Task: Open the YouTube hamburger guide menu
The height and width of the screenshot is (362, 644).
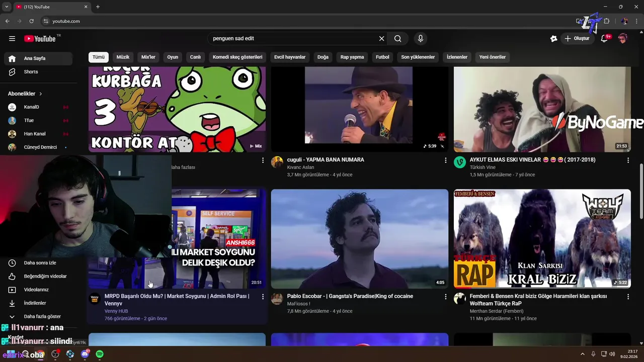Action: click(12, 38)
